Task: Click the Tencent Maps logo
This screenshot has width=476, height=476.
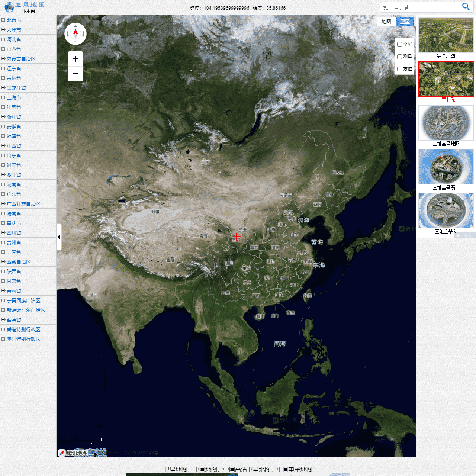Action: [73, 453]
